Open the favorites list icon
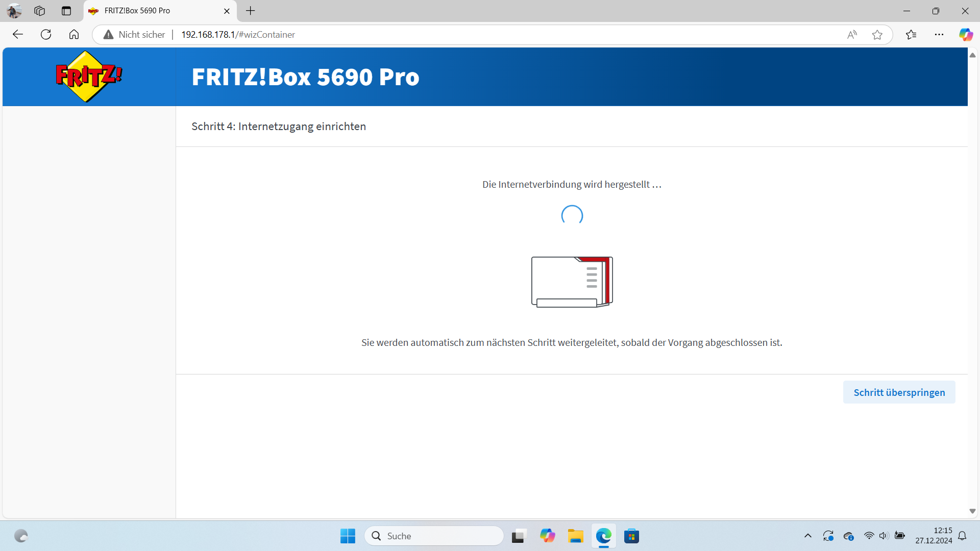Screen dimensions: 980x551 [911, 34]
